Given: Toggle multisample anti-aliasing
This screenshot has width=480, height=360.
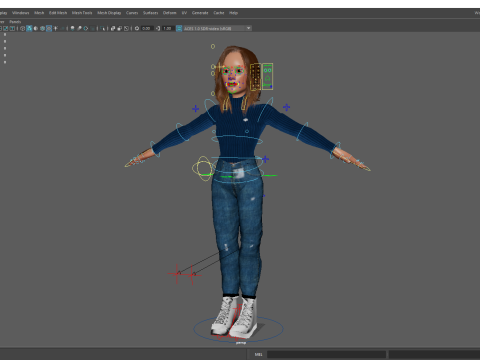Looking at the screenshot, I should tap(86, 28).
